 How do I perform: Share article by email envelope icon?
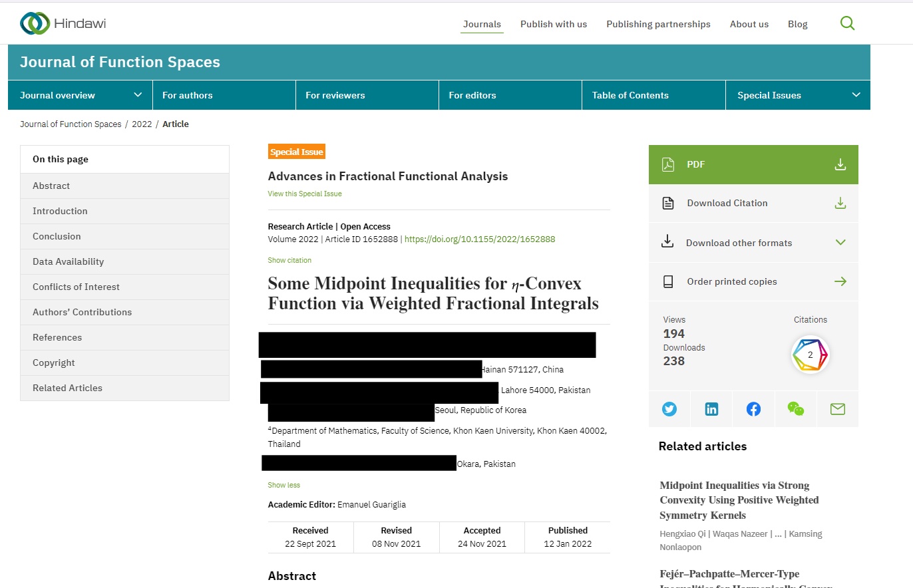(x=837, y=409)
